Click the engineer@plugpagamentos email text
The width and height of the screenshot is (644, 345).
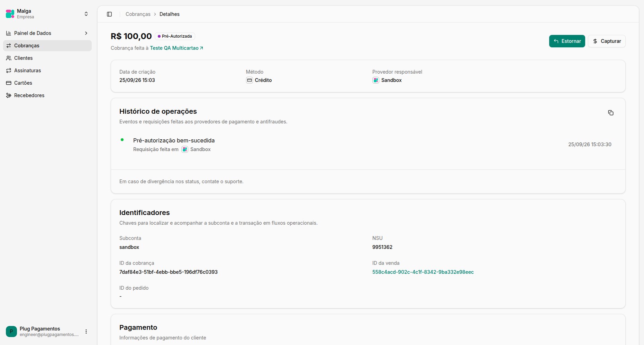[49, 335]
